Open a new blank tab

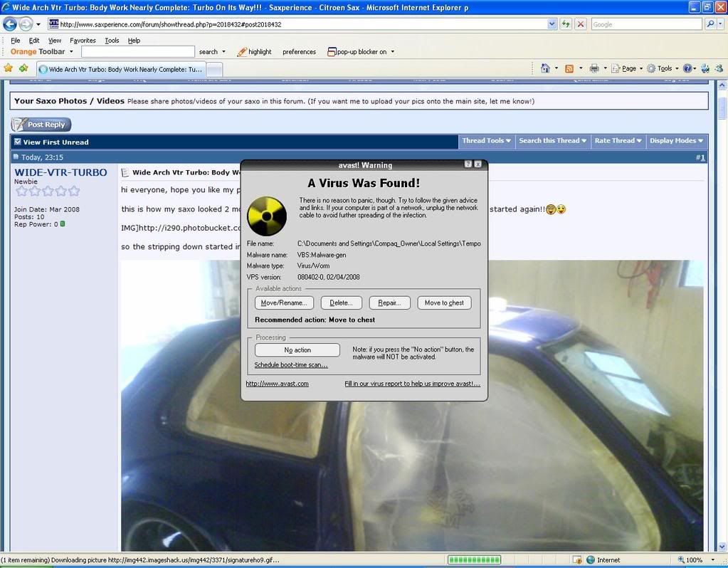[214, 70]
